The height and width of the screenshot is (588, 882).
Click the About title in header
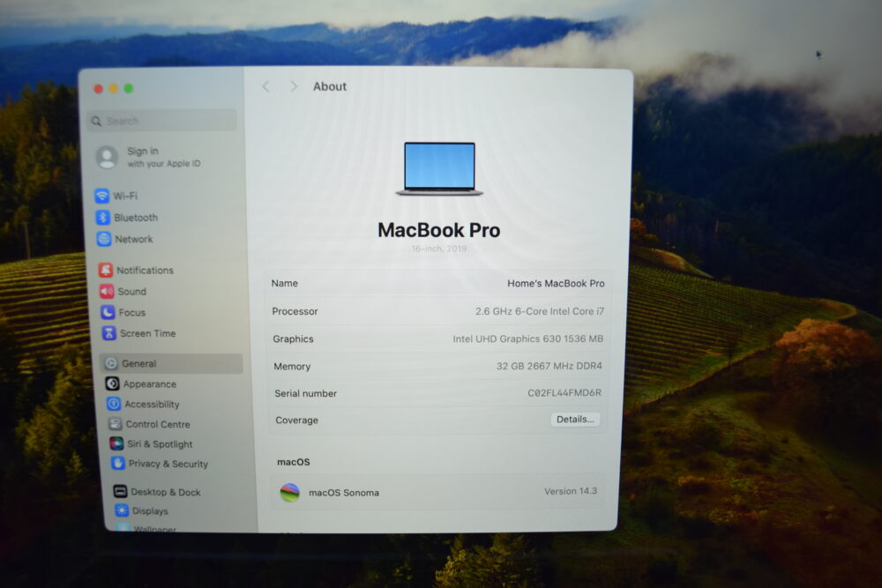(330, 86)
